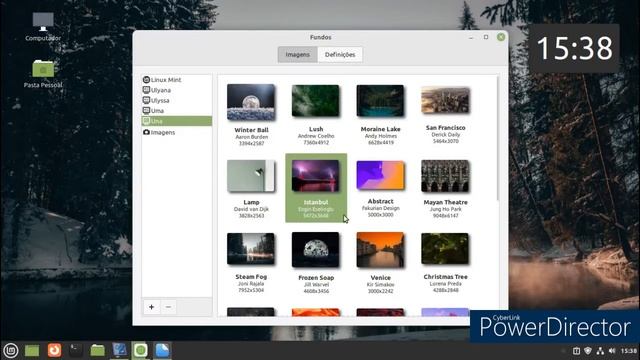Select the Uma backgrounds collection
Image resolution: width=640 pixels, height=360 pixels.
point(176,110)
